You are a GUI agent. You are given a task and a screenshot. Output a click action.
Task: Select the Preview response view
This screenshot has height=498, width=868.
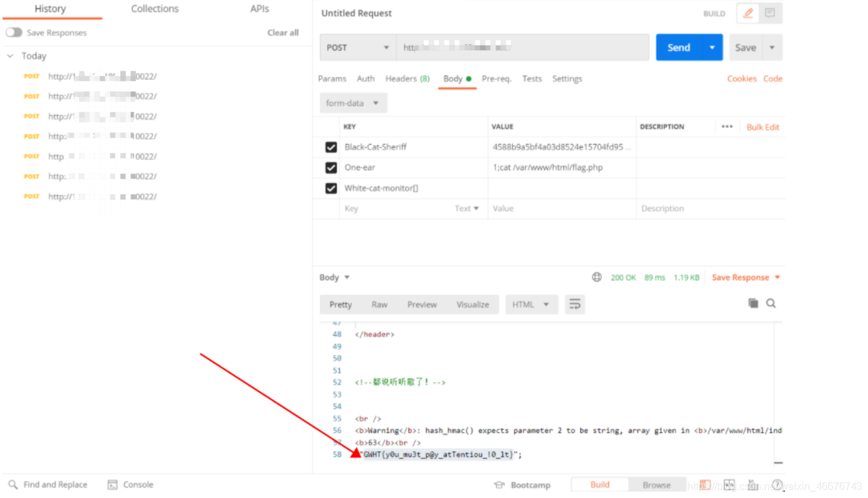[x=422, y=305]
